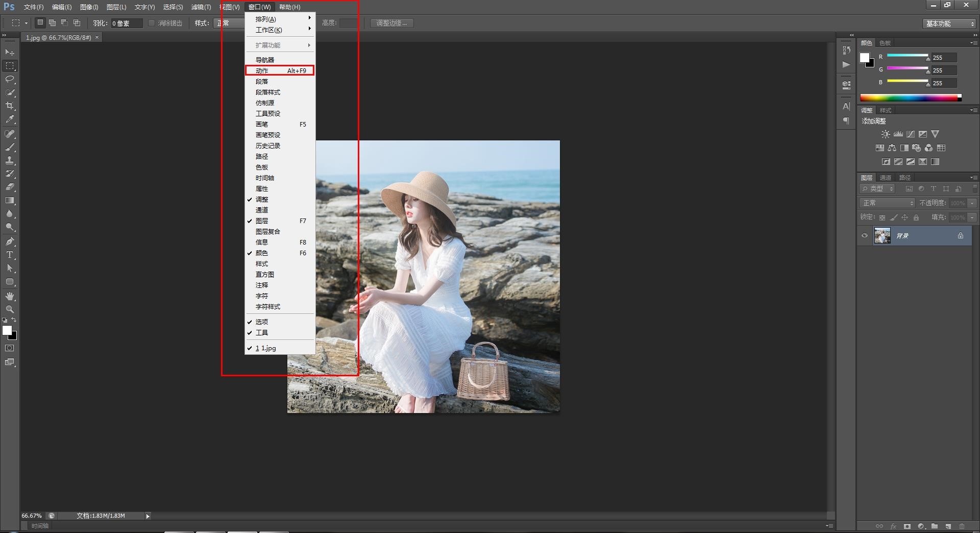Select the Hand tool

[x=10, y=296]
